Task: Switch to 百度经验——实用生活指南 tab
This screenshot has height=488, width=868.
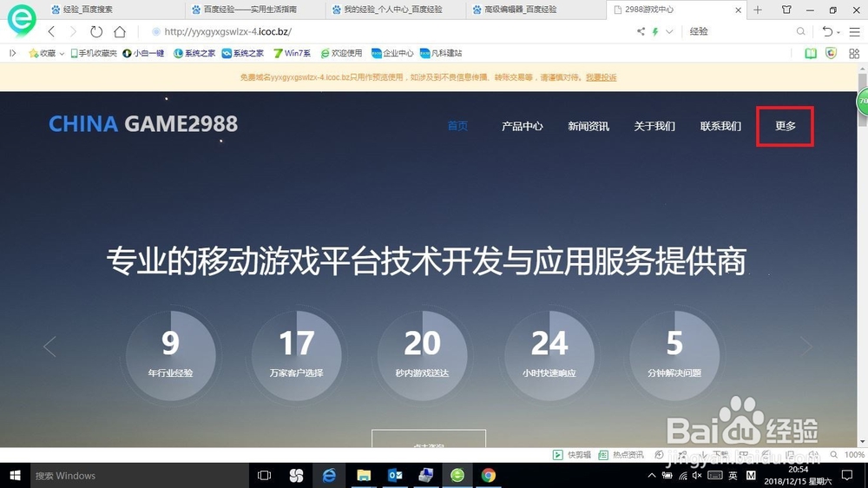Action: click(x=256, y=10)
